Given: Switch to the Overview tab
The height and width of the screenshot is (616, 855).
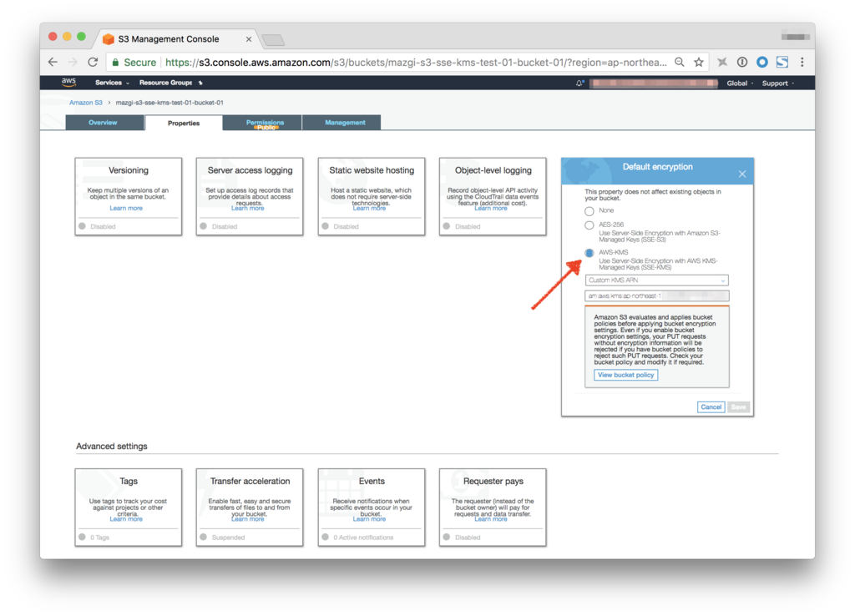Looking at the screenshot, I should point(103,123).
